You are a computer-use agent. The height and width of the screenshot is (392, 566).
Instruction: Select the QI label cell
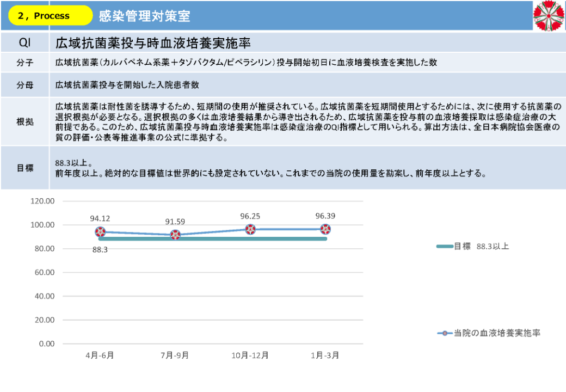click(x=25, y=43)
